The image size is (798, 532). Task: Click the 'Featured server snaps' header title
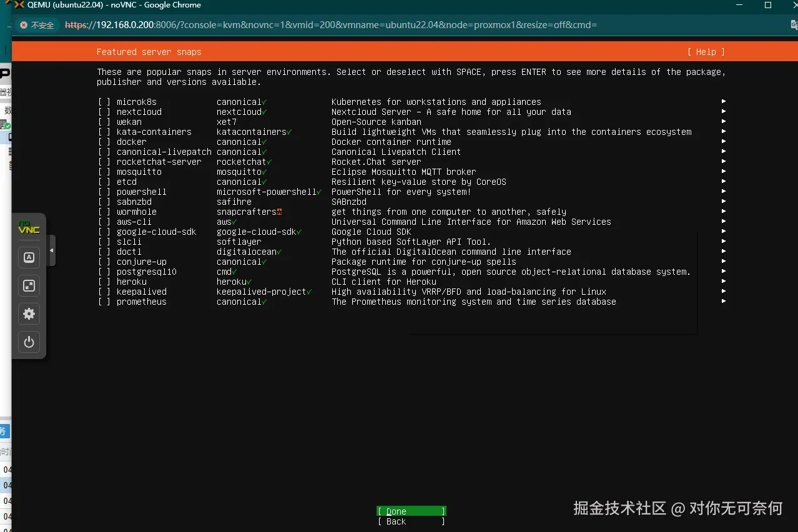(x=149, y=52)
